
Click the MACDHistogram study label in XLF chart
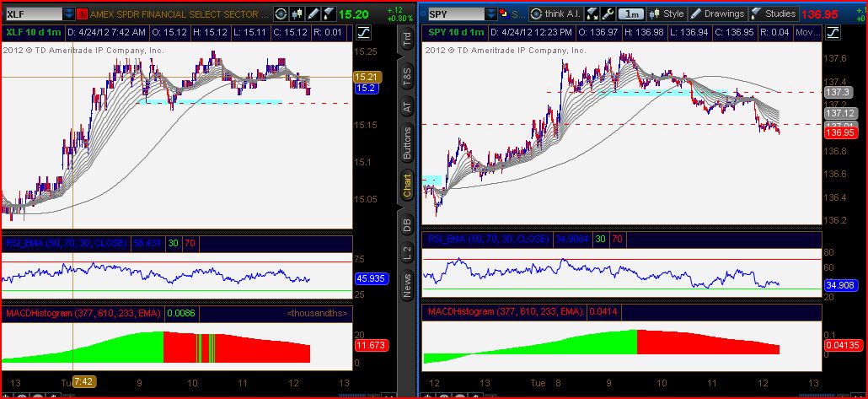[83, 313]
